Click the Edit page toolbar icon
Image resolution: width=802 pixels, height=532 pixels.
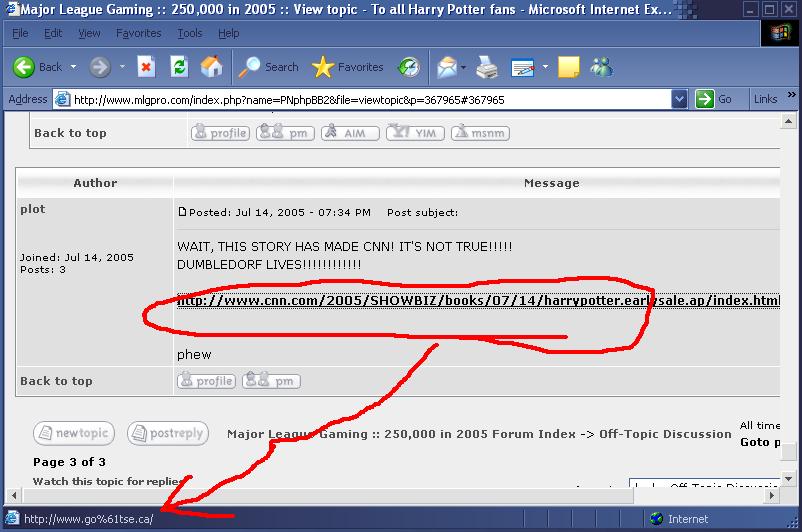click(x=523, y=67)
